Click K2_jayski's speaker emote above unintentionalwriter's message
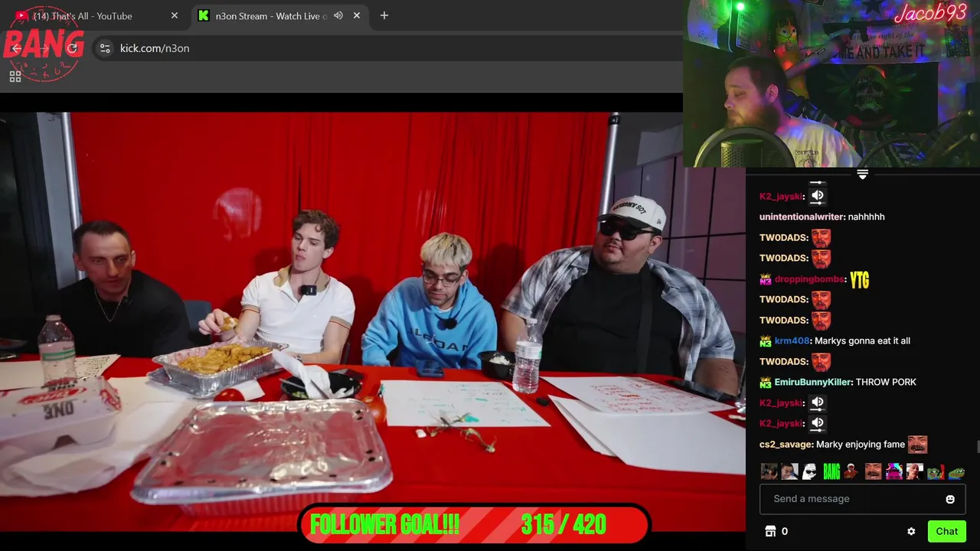 (x=818, y=196)
